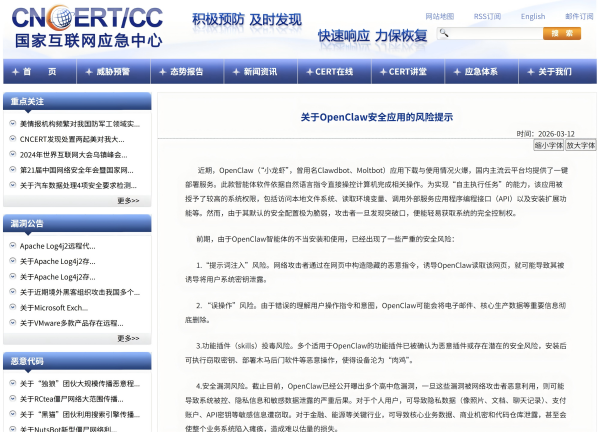Click bullet icon beside “独狼”团伙 item
This screenshot has height=432, width=600.
coord(13,383)
